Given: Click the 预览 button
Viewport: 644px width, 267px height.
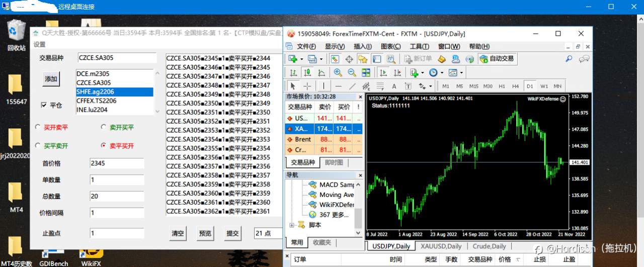Looking at the screenshot, I should (x=205, y=233).
